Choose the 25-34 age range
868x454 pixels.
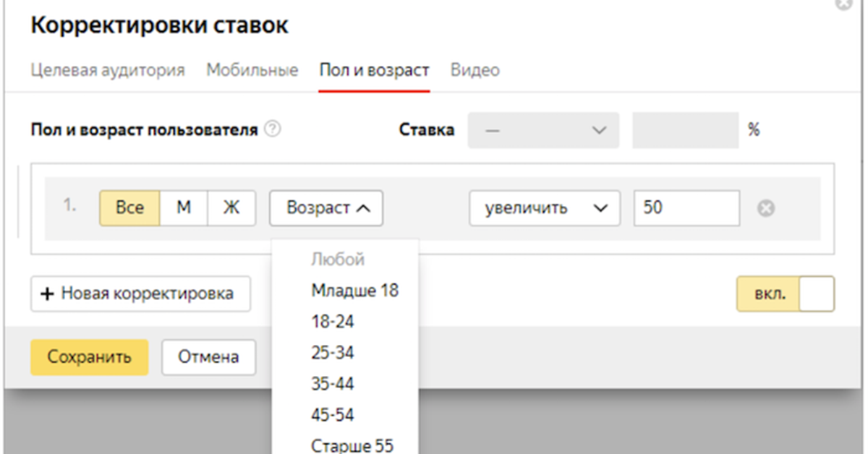click(333, 353)
